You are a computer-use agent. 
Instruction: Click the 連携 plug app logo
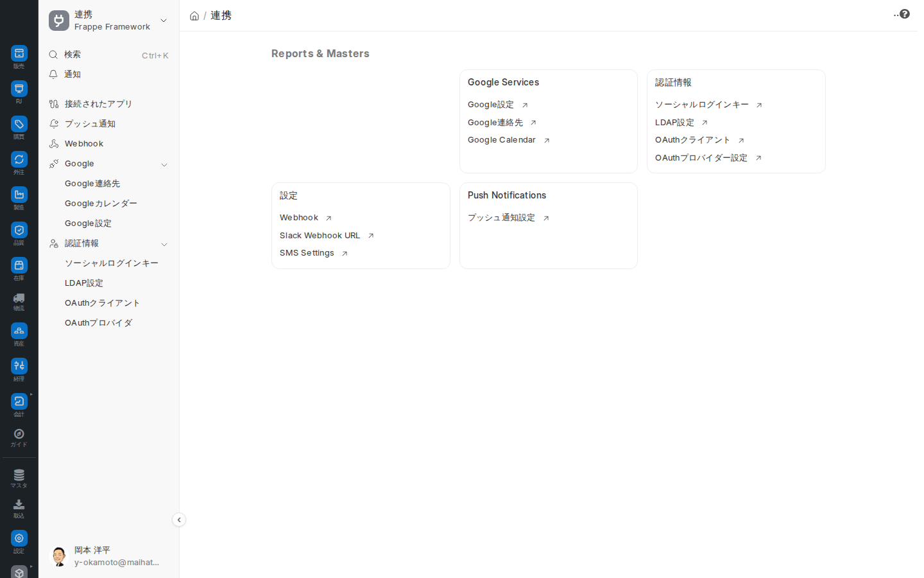click(59, 21)
